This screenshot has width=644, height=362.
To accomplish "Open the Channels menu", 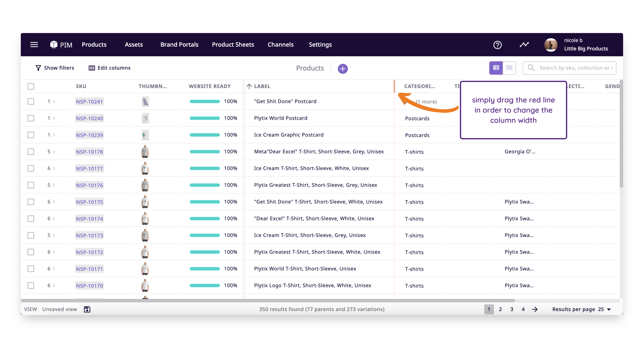I will click(281, 45).
